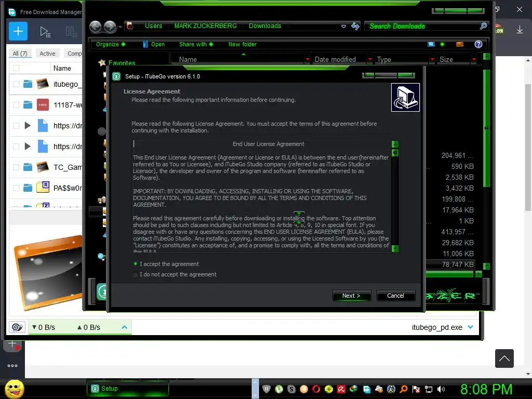Image resolution: width=532 pixels, height=399 pixels.
Task: Open the Name column filter dropdown
Action: tap(308, 59)
